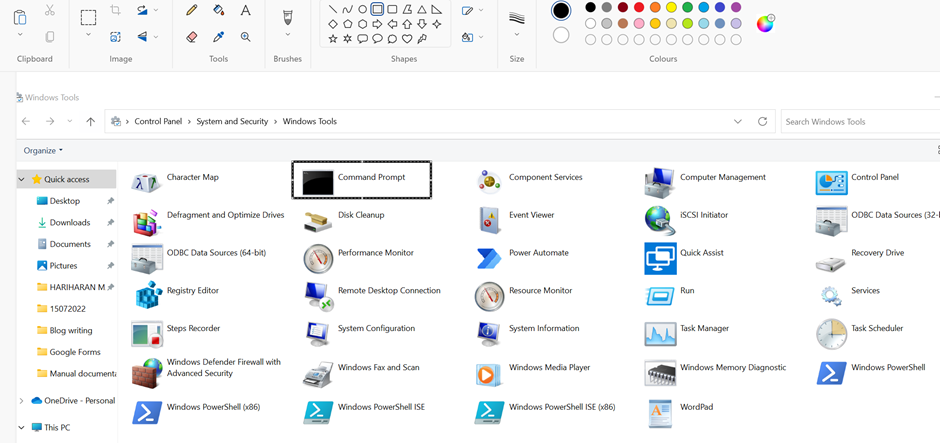The image size is (940, 443).
Task: Click the Windows PowerShell ISE (x86) label
Action: [562, 406]
